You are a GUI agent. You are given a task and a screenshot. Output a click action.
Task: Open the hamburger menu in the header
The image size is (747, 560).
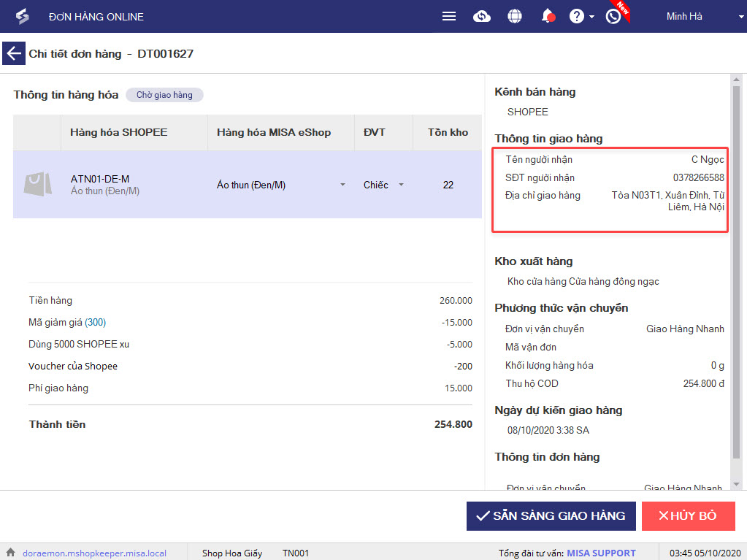(x=449, y=17)
